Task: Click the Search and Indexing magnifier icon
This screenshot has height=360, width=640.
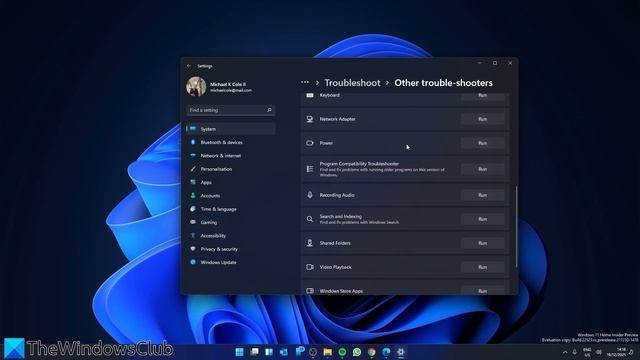Action: [x=310, y=219]
